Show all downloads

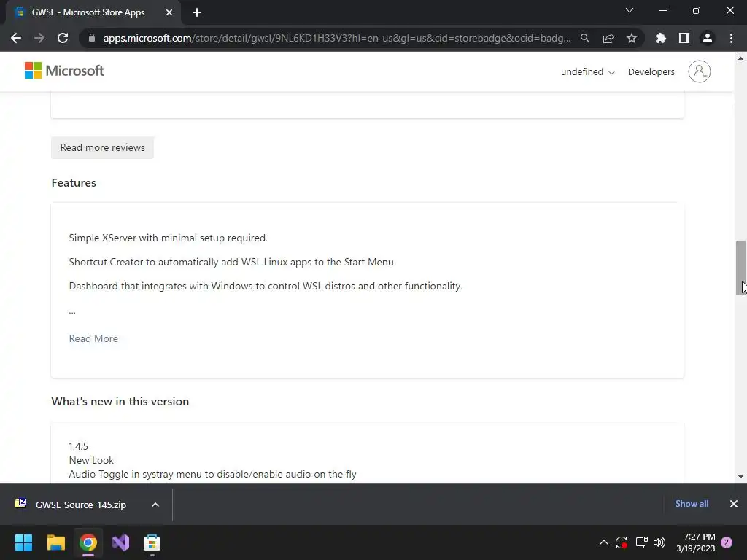(x=692, y=504)
